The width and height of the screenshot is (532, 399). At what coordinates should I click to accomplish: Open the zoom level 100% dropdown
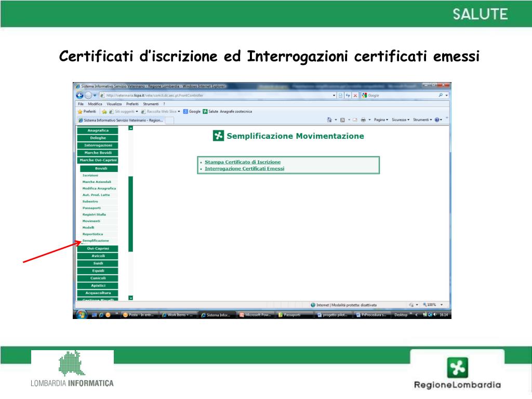433,305
